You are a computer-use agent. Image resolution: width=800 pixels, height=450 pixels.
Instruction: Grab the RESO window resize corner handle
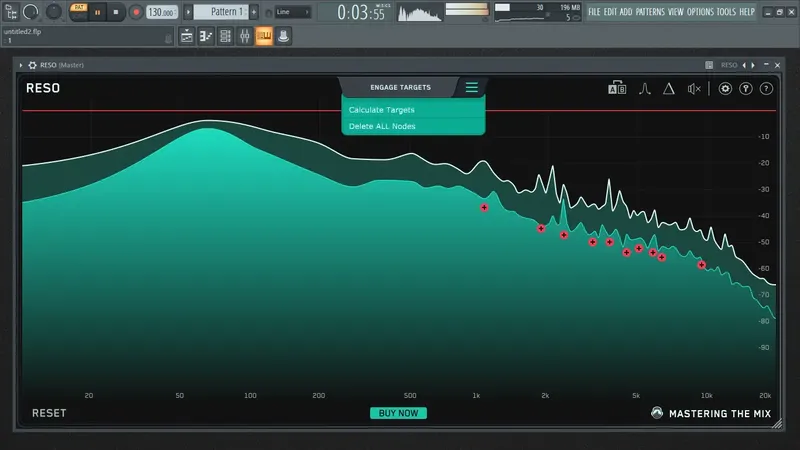pos(777,423)
